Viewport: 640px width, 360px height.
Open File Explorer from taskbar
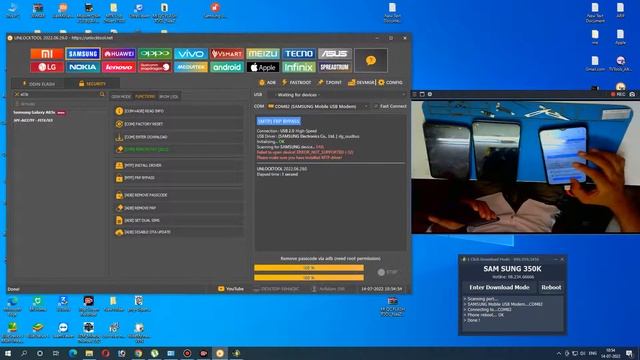click(x=89, y=353)
